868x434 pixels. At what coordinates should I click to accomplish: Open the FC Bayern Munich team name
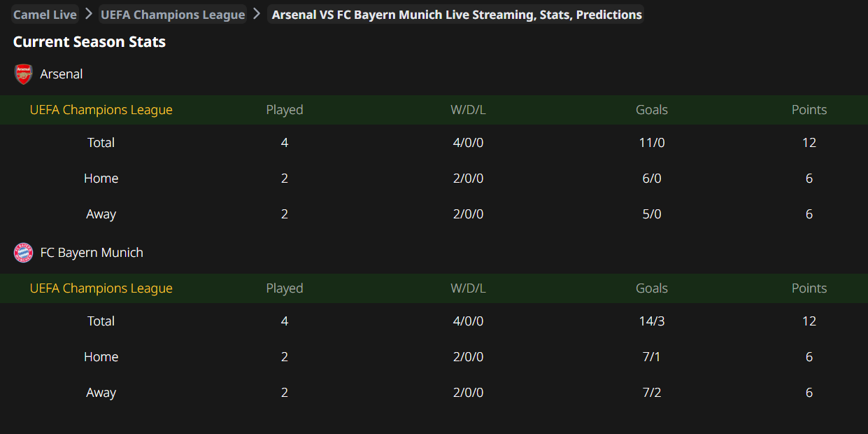tap(92, 253)
